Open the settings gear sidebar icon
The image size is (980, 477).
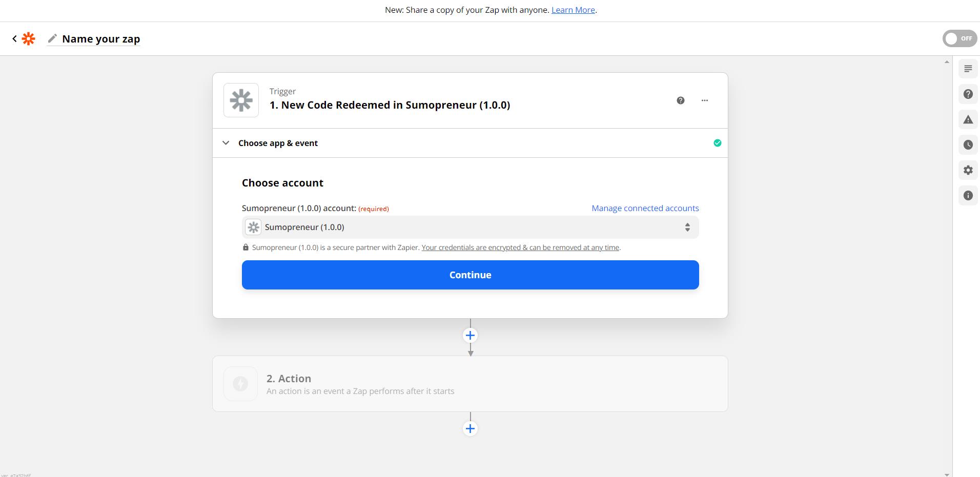(x=968, y=170)
